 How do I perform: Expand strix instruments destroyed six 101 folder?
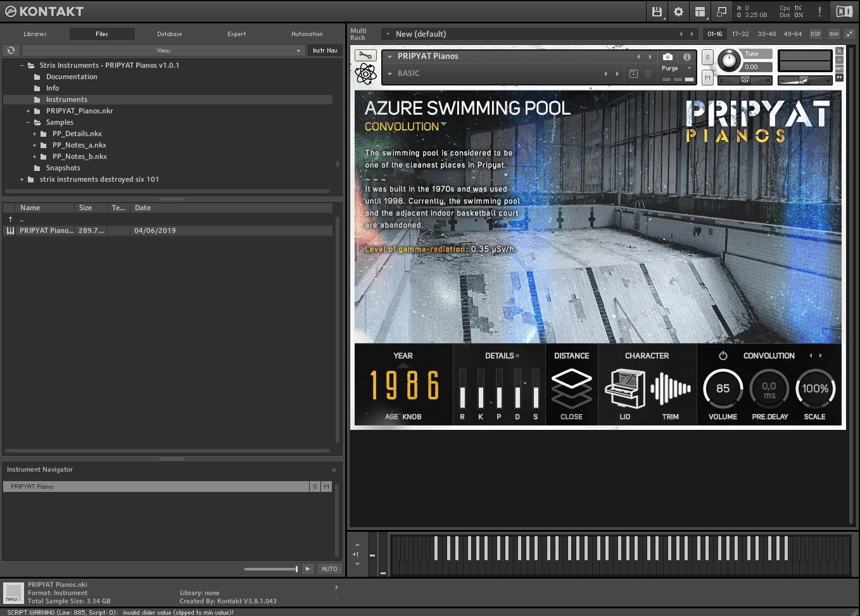pyautogui.click(x=22, y=179)
